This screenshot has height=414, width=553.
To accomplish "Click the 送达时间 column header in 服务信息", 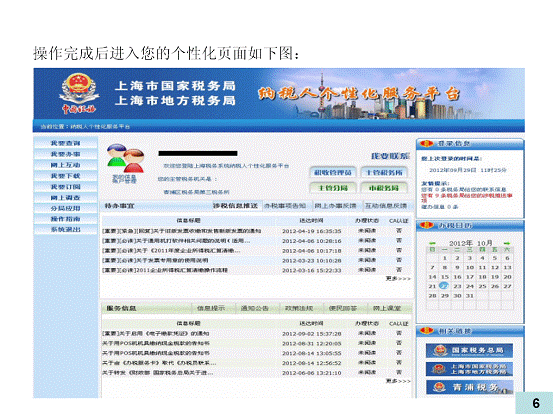I will pos(311,323).
